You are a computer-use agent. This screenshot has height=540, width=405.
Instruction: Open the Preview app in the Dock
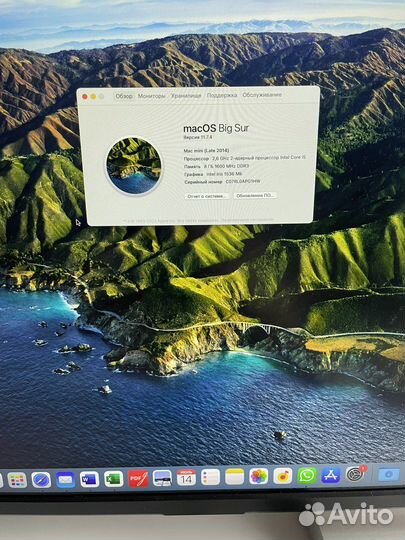162,478
